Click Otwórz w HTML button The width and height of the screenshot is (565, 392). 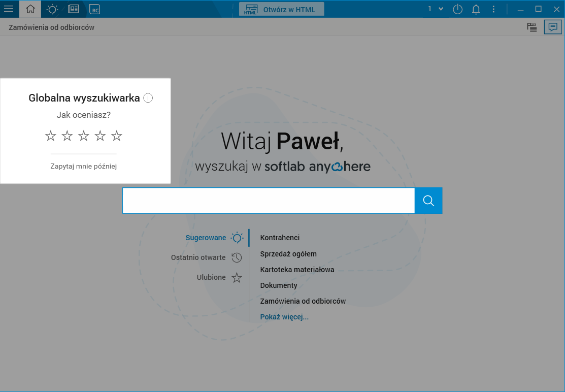tap(281, 9)
